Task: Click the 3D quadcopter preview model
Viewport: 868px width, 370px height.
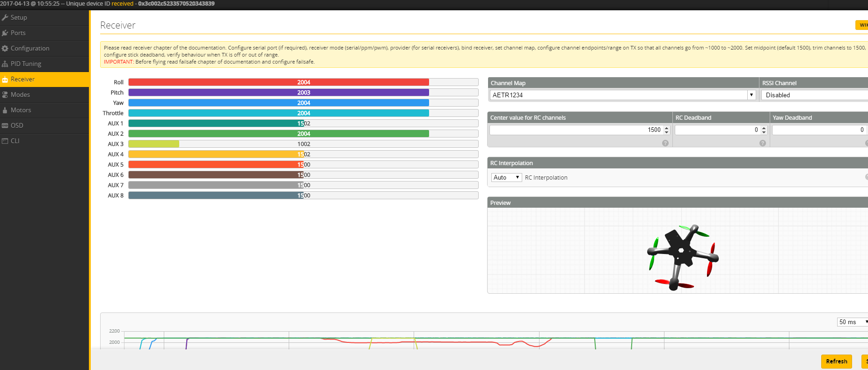Action: (x=683, y=257)
